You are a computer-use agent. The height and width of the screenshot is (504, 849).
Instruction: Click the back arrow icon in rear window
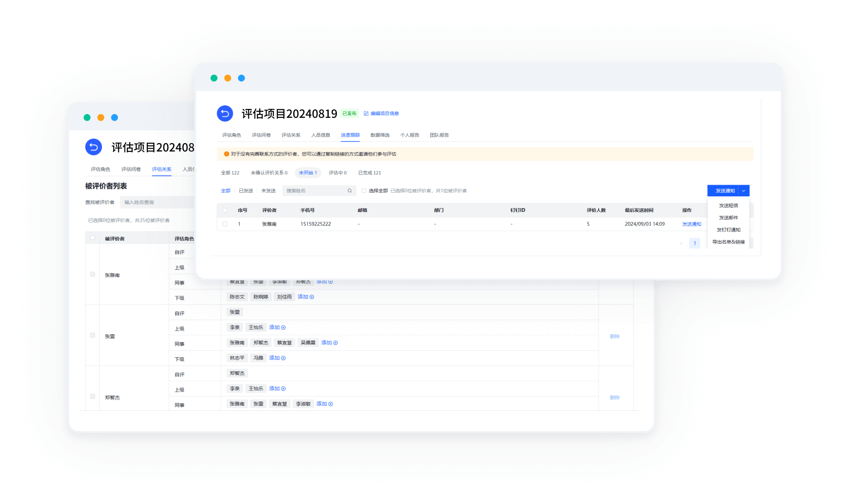click(94, 147)
